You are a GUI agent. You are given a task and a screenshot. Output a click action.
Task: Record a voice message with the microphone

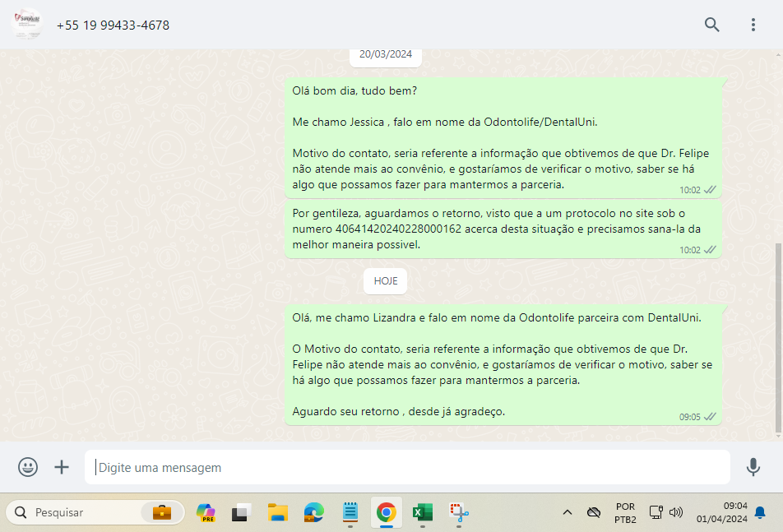point(753,467)
